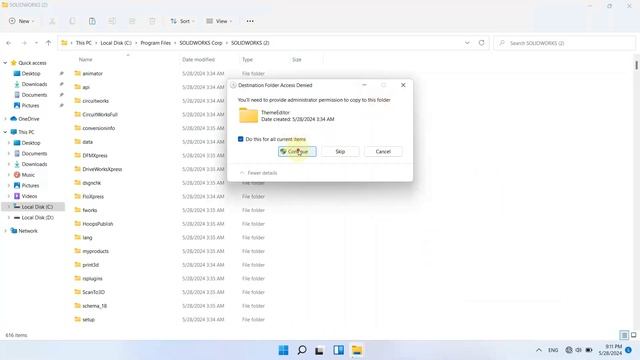Image resolution: width=640 pixels, height=360 pixels.
Task: Click Cancel in the dialog
Action: pyautogui.click(x=383, y=151)
